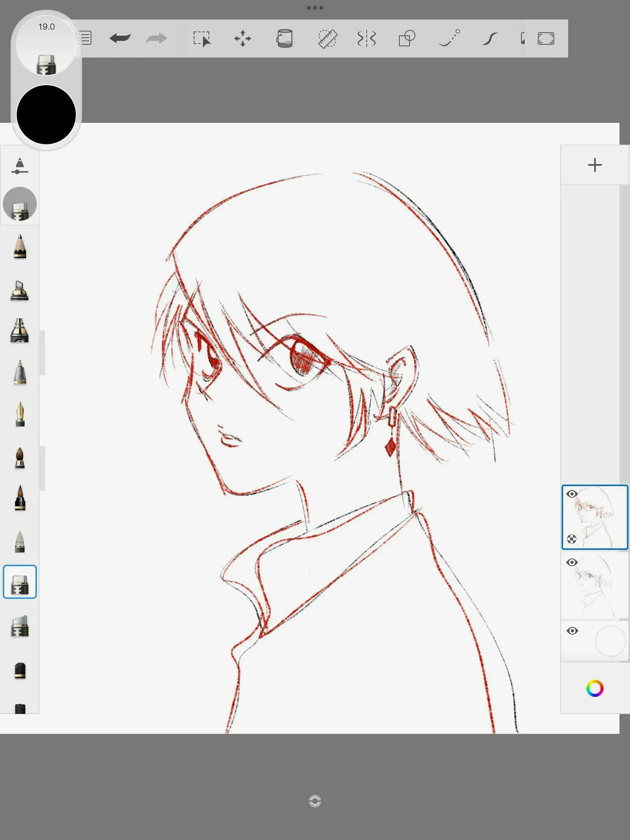Open the Transform move tool
This screenshot has width=630, height=840.
[243, 38]
